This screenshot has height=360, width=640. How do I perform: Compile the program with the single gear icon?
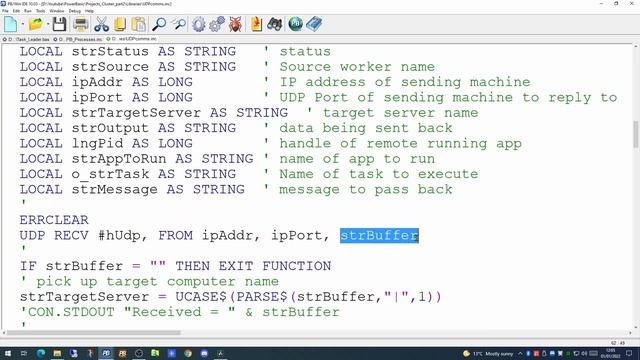199,24
